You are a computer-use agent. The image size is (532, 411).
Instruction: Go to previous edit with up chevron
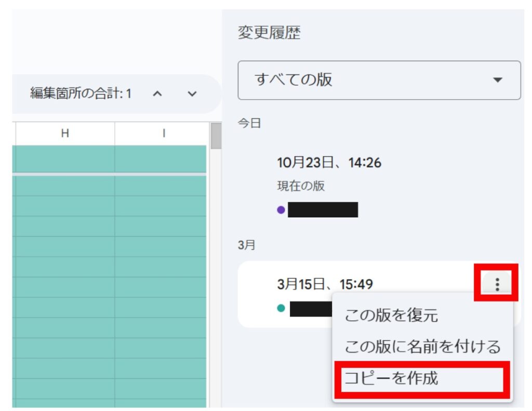(x=158, y=94)
